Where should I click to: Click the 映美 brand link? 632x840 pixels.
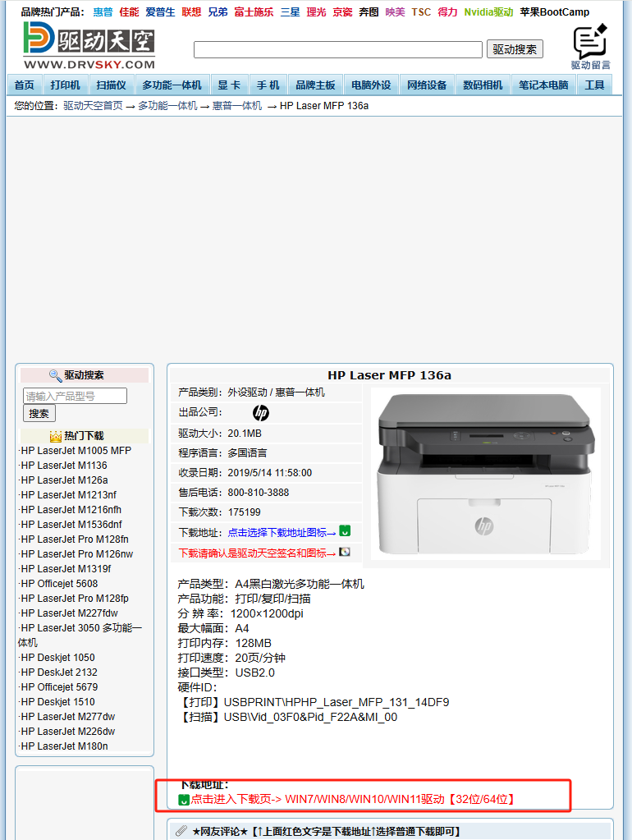tap(396, 12)
